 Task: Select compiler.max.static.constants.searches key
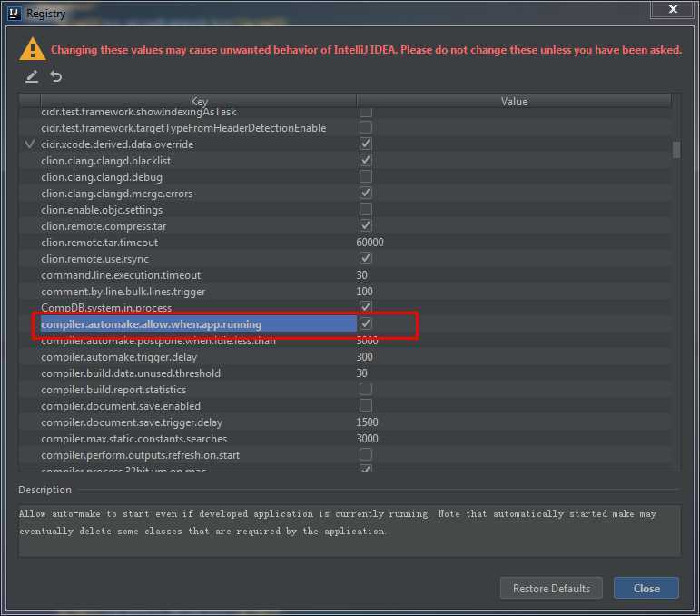click(x=134, y=439)
